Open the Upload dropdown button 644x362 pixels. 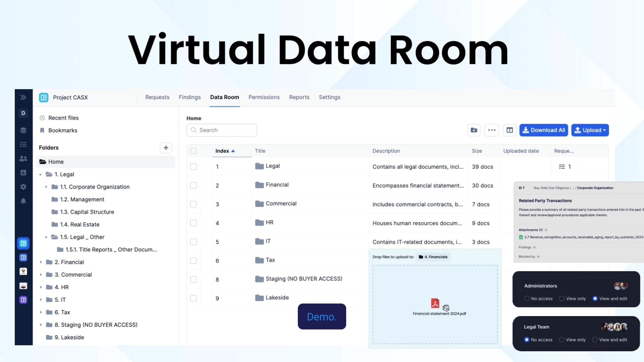(590, 130)
